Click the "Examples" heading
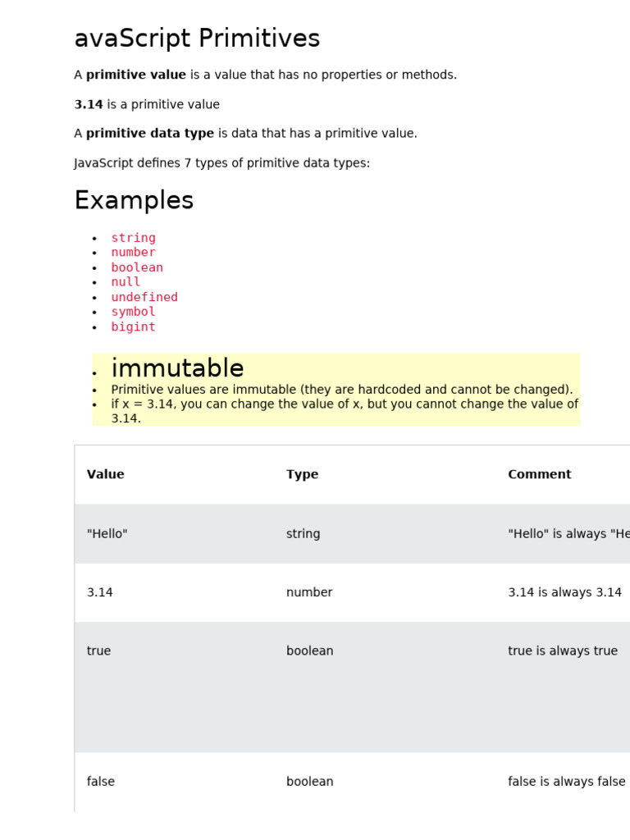Screen dimensions: 630x840 tap(134, 200)
